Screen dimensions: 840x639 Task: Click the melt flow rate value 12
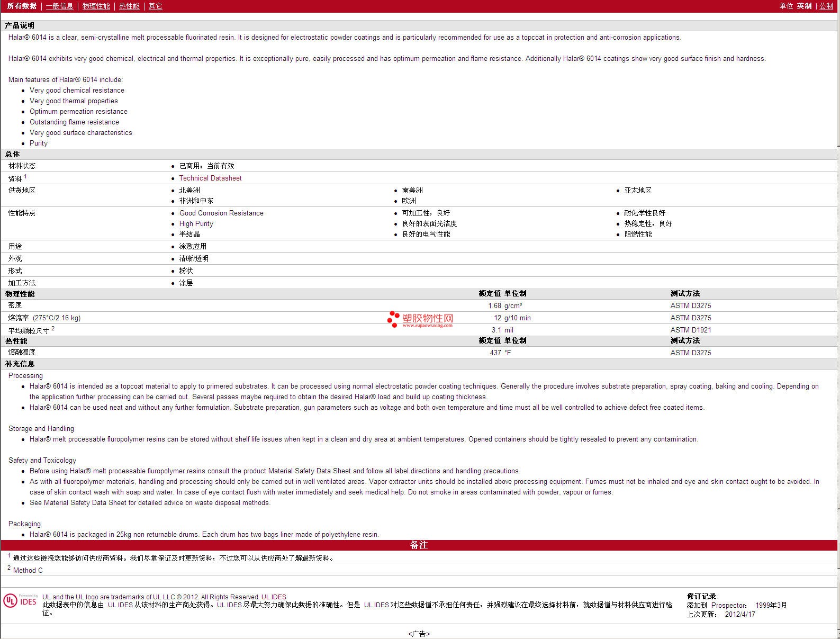pos(498,318)
